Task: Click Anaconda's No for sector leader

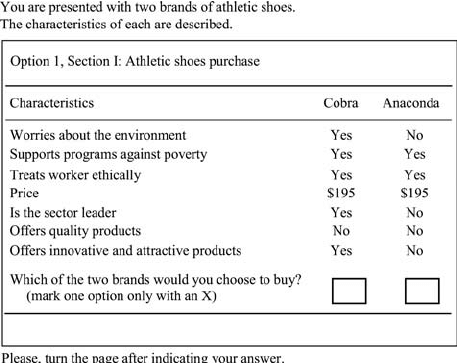Action: point(415,213)
